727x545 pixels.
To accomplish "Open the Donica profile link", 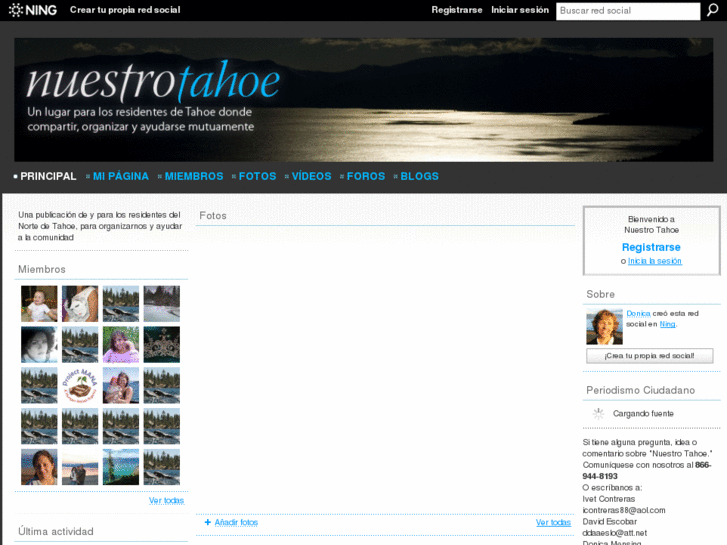I will [x=638, y=314].
